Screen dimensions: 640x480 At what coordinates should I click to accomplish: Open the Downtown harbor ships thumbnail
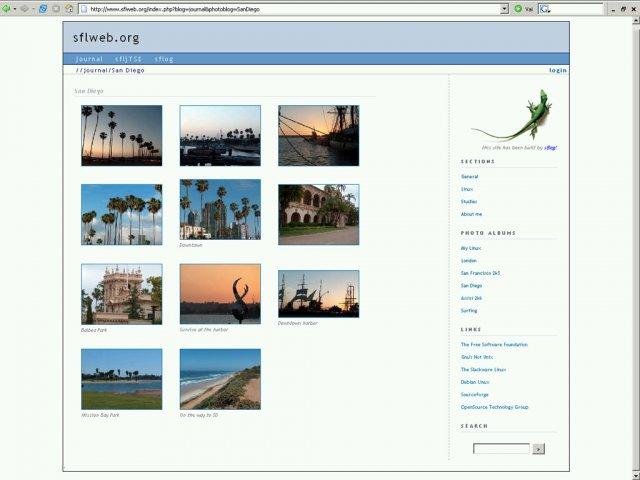tap(319, 294)
